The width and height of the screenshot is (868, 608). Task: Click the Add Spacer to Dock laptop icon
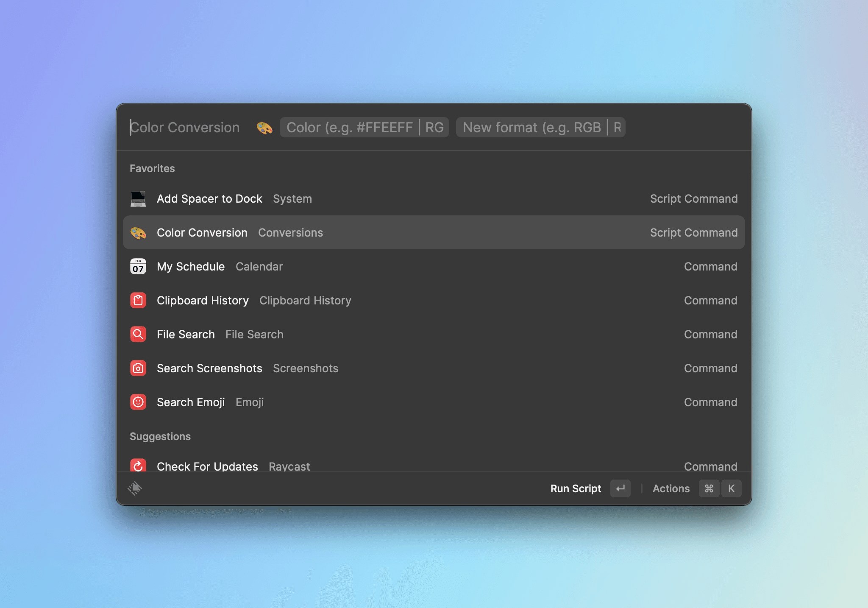tap(138, 199)
